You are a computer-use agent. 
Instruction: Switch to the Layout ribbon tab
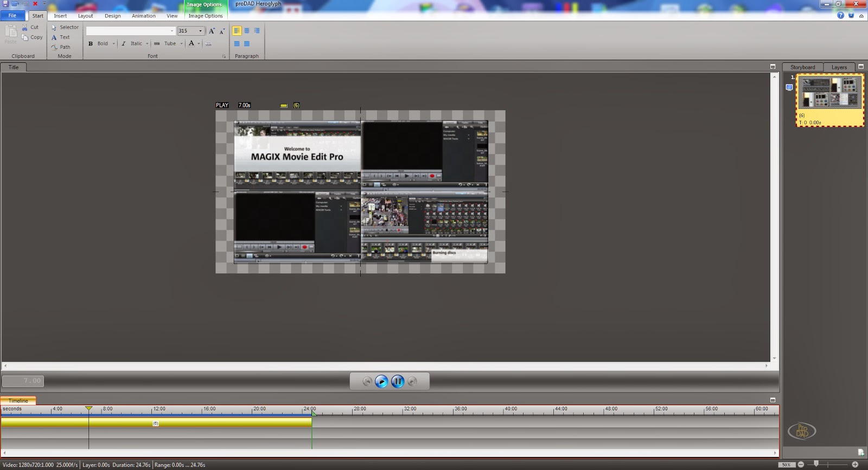(85, 16)
